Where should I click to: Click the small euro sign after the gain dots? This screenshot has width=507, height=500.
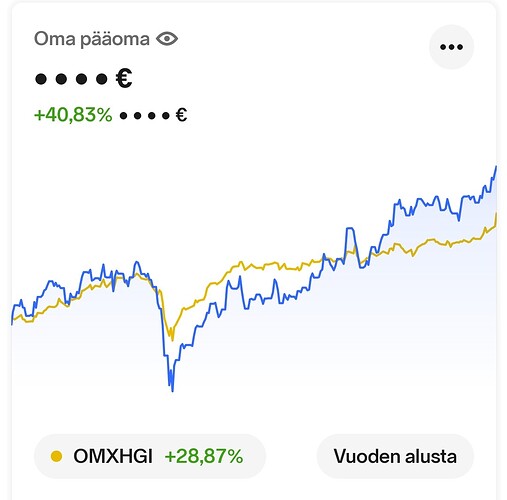coord(181,115)
